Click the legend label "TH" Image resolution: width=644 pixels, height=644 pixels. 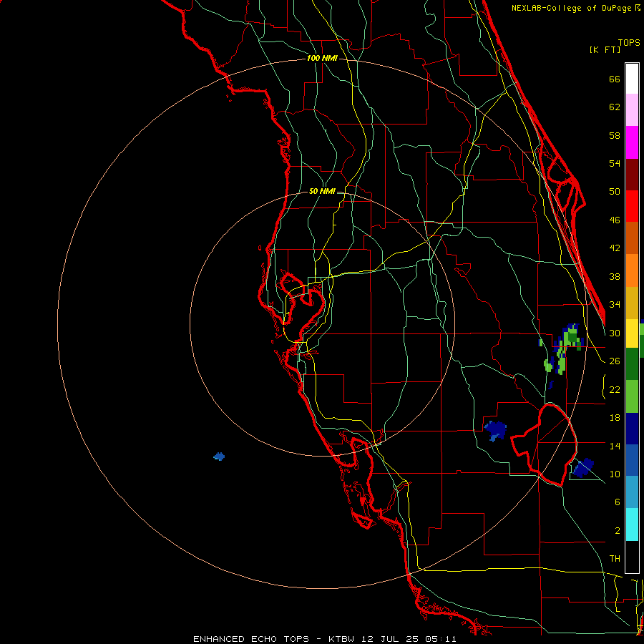coord(615,558)
